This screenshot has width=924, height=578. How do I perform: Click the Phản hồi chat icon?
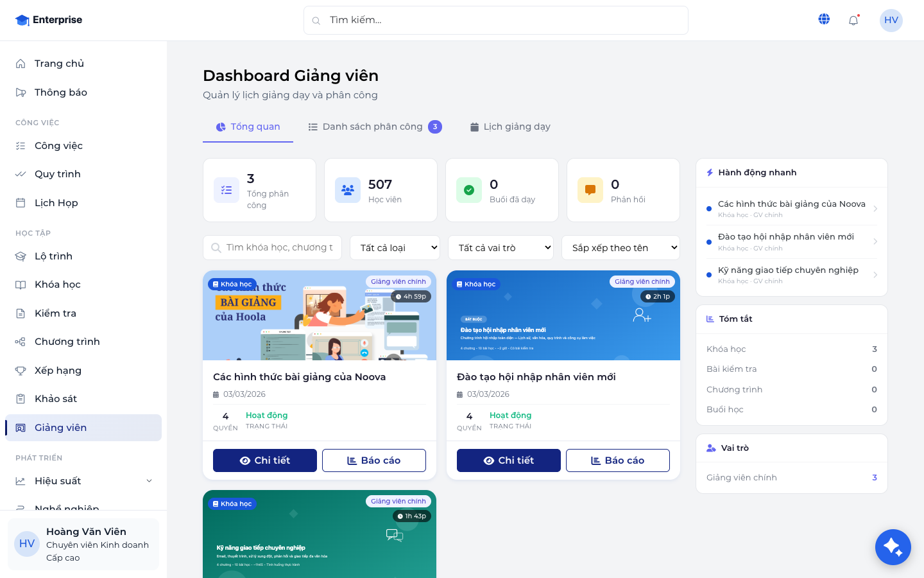590,190
